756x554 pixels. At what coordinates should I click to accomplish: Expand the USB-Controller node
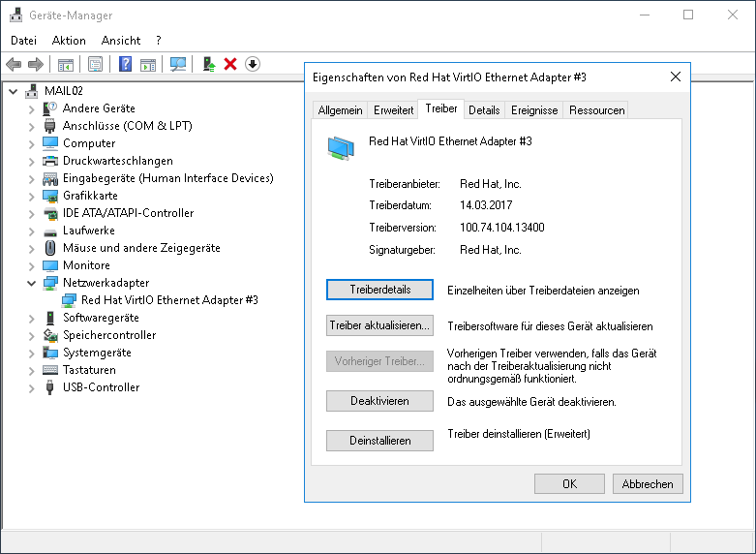[x=33, y=387]
